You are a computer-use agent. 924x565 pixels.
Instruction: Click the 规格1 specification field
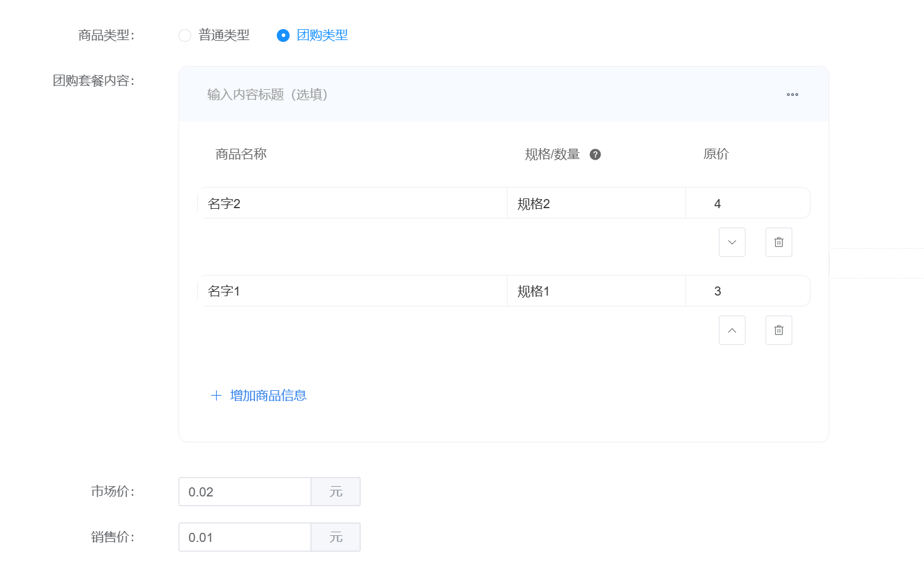pyautogui.click(x=596, y=291)
